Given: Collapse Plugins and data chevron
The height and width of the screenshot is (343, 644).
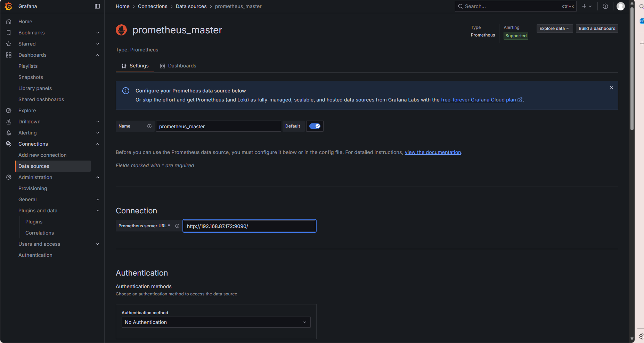Looking at the screenshot, I should (x=98, y=211).
